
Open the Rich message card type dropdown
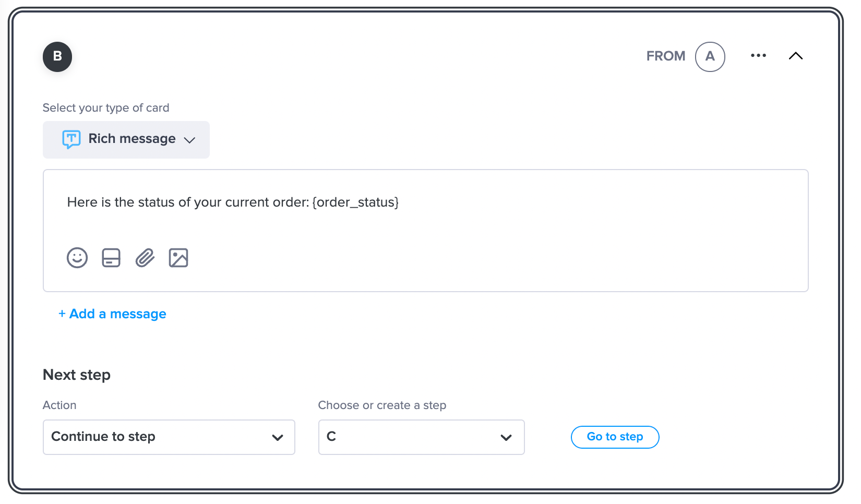coord(126,140)
